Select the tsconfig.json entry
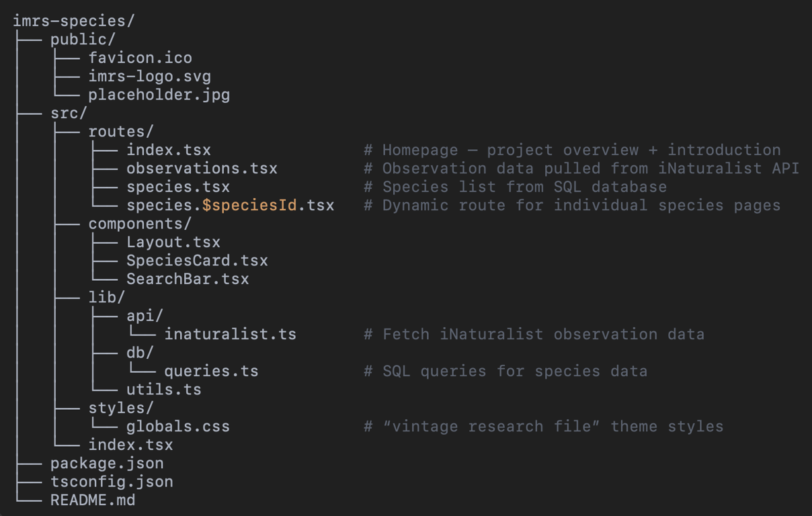 coord(112,482)
